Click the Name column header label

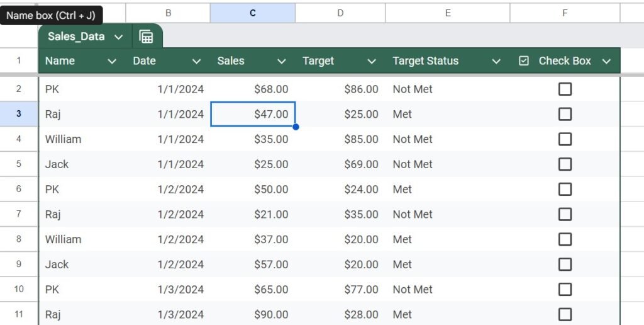[60, 61]
